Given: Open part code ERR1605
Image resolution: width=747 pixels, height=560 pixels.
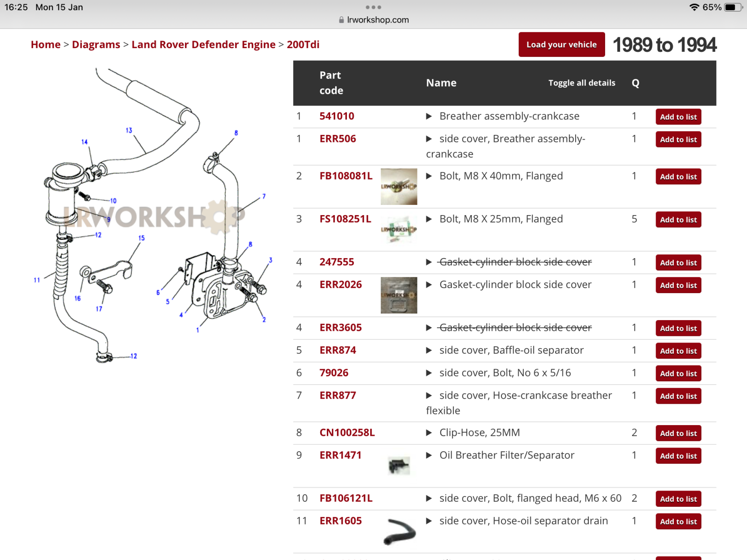Looking at the screenshot, I should (341, 521).
